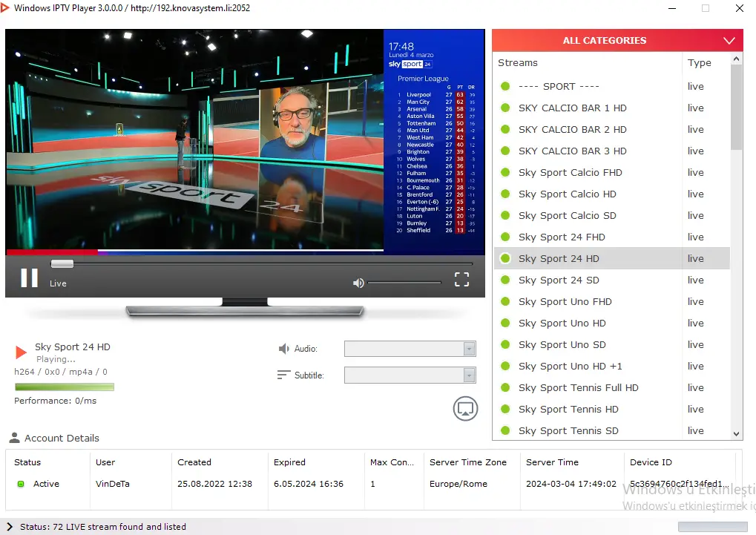Open the ALL CATEGORIES dropdown
Screen dimensions: 756x535
(x=617, y=41)
